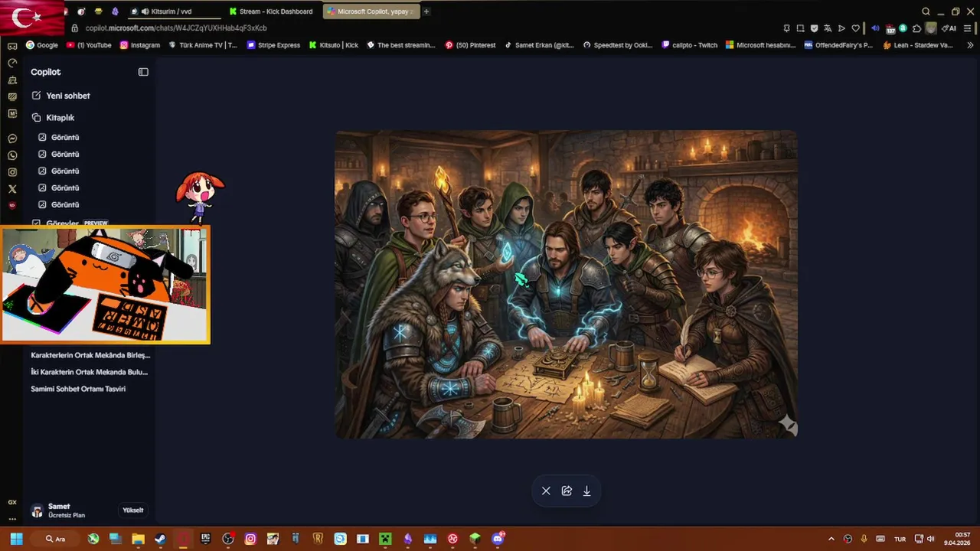Screen dimensions: 980x551
Task: Open the X (Twitter) sidebar icon
Action: (x=12, y=189)
